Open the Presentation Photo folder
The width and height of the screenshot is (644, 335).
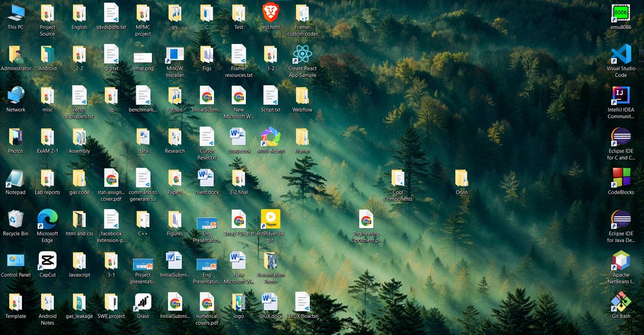(270, 267)
